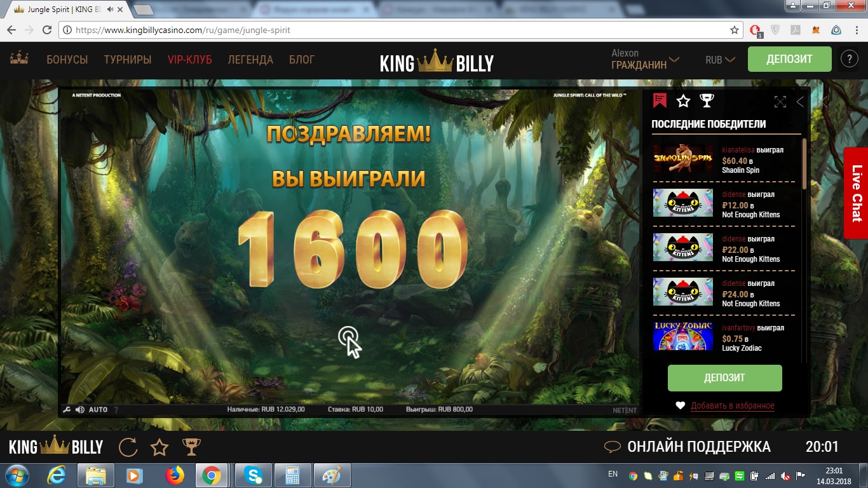
Task: Open the VIP-КЛУБ section
Action: coord(190,60)
